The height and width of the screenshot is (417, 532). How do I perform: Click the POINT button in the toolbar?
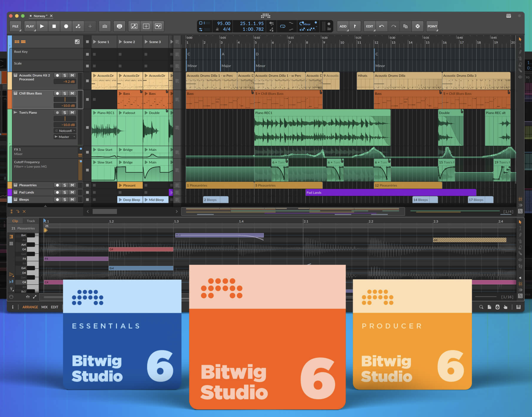[x=432, y=26]
